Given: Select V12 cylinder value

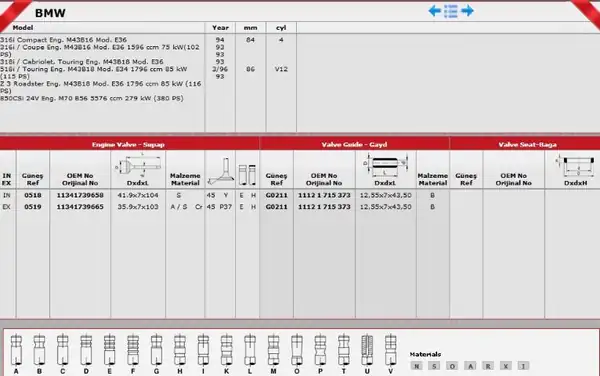Looking at the screenshot, I should [281, 69].
